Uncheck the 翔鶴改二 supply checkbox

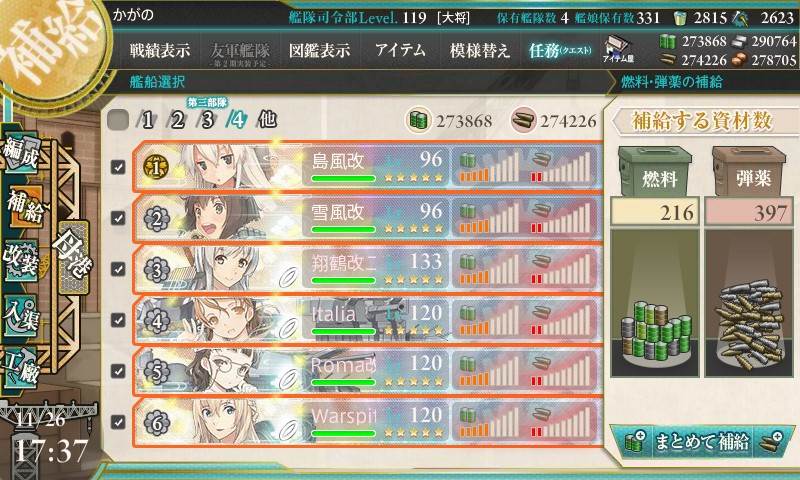click(118, 269)
